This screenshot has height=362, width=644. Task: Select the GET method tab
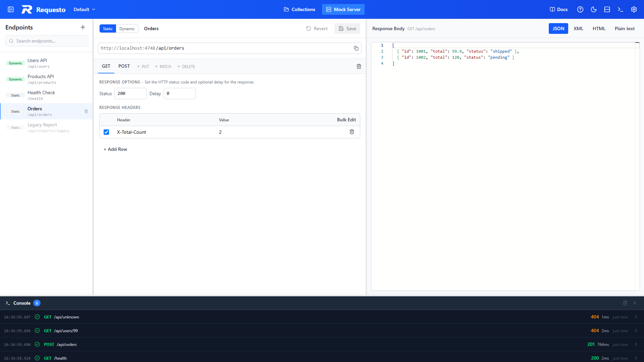(x=106, y=66)
